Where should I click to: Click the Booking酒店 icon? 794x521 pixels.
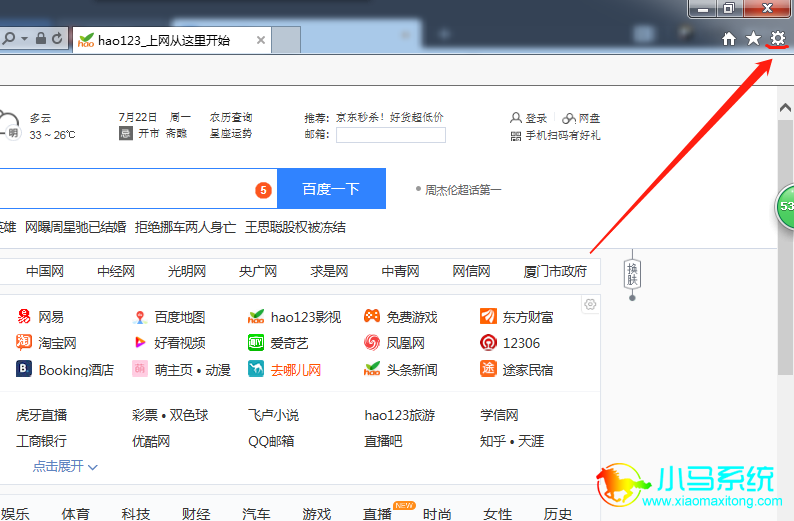pos(23,369)
